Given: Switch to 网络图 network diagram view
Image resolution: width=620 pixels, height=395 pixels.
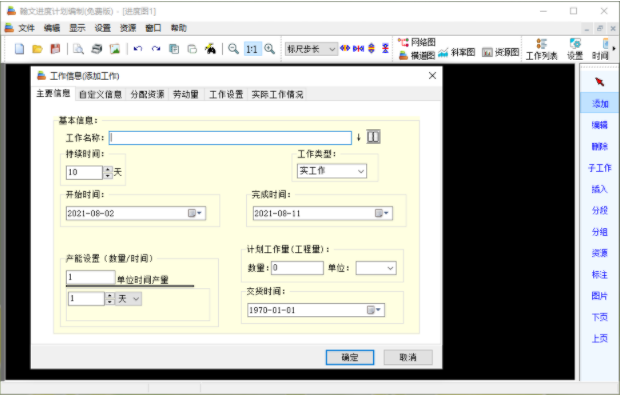Looking at the screenshot, I should pyautogui.click(x=417, y=42).
